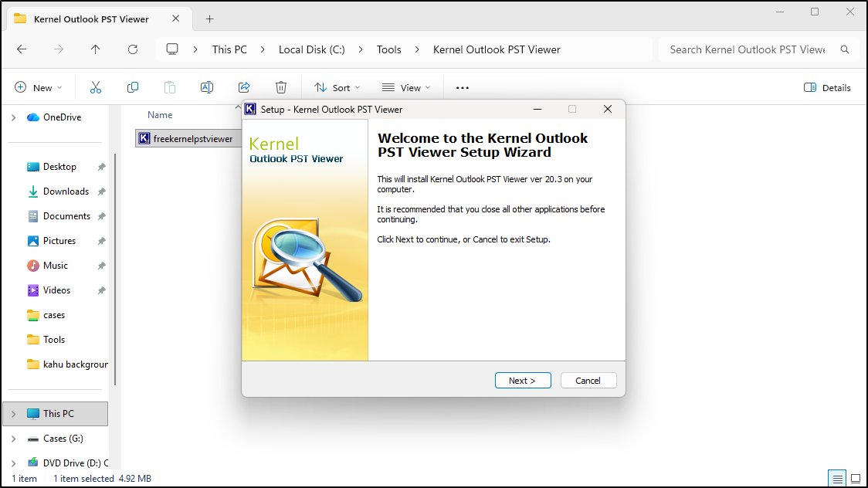Click the pin icon next to Pictures
This screenshot has width=868, height=488.
pos(101,241)
